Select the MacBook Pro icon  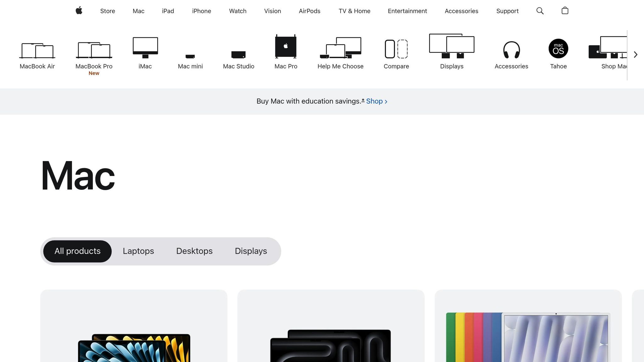click(x=94, y=50)
